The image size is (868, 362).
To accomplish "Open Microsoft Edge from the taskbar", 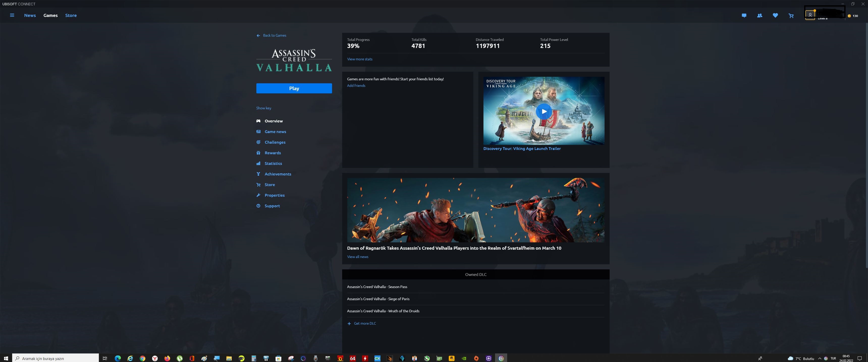I will point(118,358).
